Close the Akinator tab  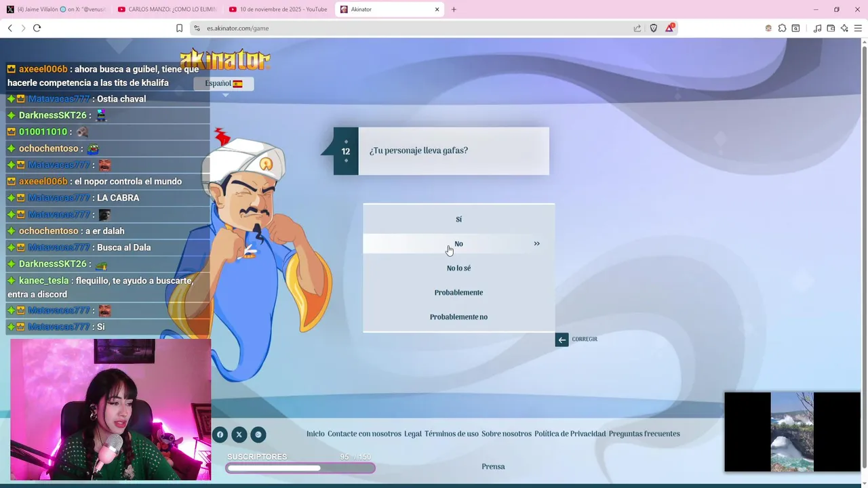click(x=437, y=9)
